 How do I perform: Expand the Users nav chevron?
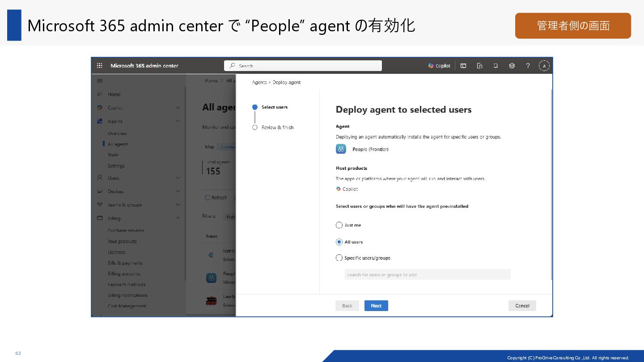(178, 178)
